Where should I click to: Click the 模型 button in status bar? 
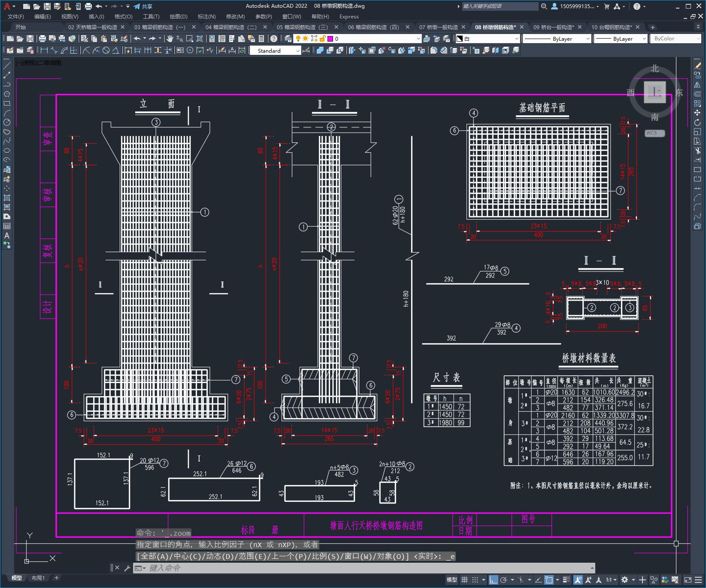451,580
